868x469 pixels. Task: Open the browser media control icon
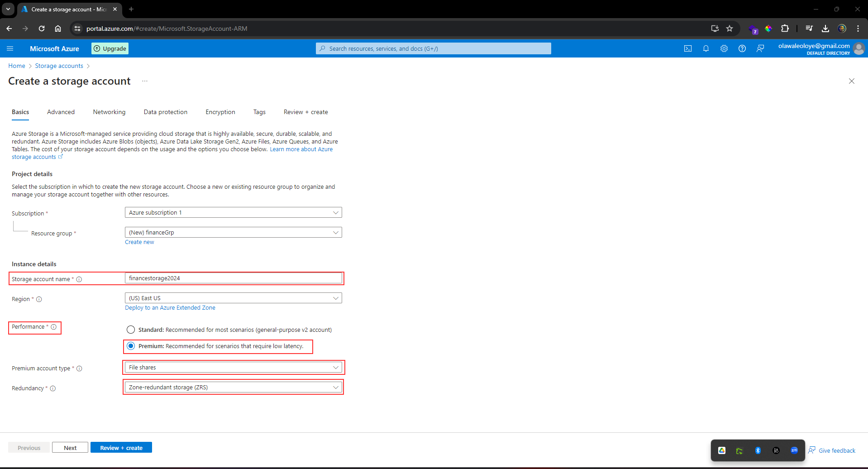point(809,29)
